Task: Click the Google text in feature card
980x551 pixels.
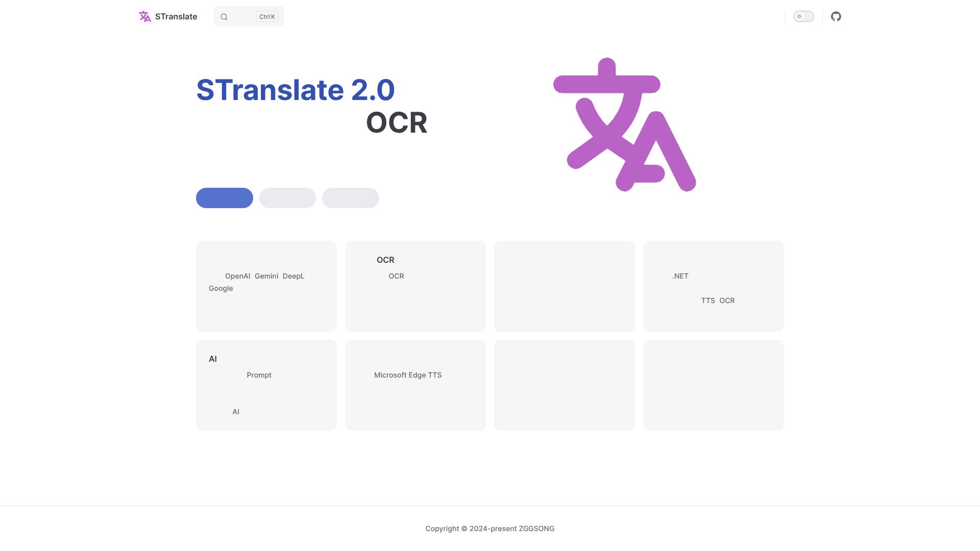Action: click(221, 288)
